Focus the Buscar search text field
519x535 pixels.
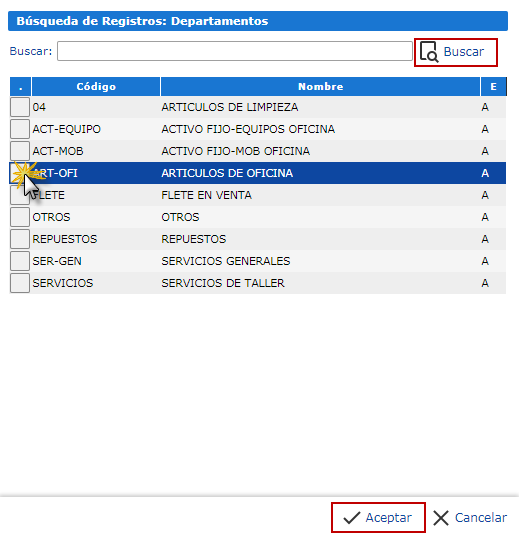[235, 51]
